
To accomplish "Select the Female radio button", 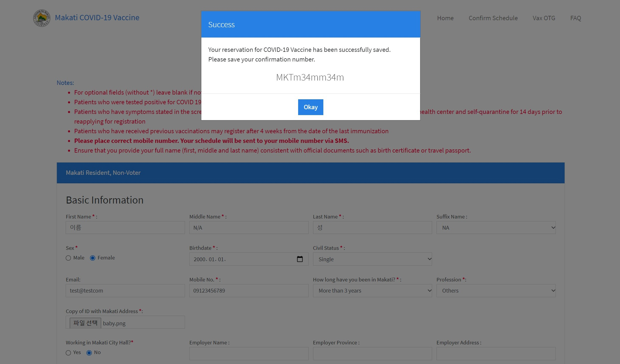I will click(93, 258).
